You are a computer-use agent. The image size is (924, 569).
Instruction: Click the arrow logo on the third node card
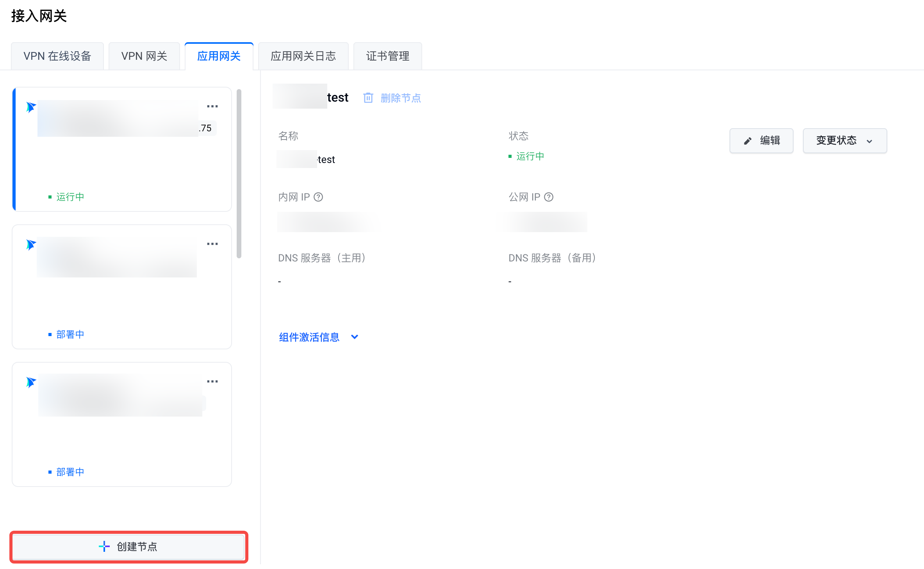(31, 382)
